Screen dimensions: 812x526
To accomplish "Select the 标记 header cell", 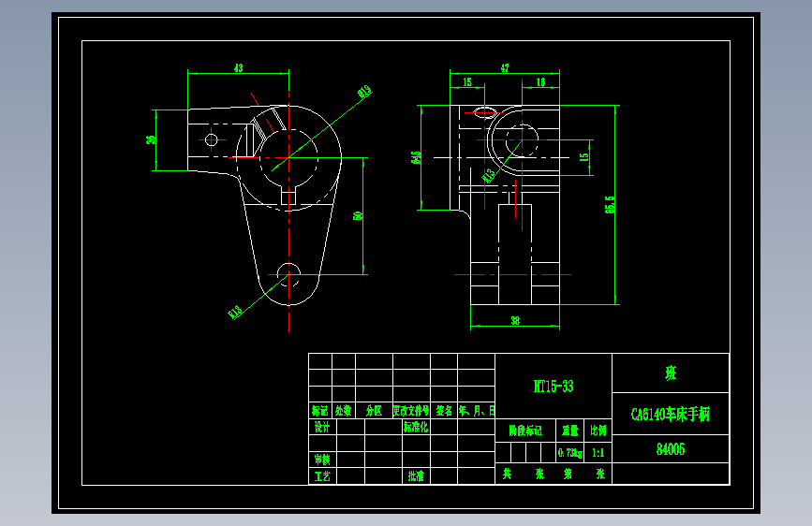I will (320, 411).
